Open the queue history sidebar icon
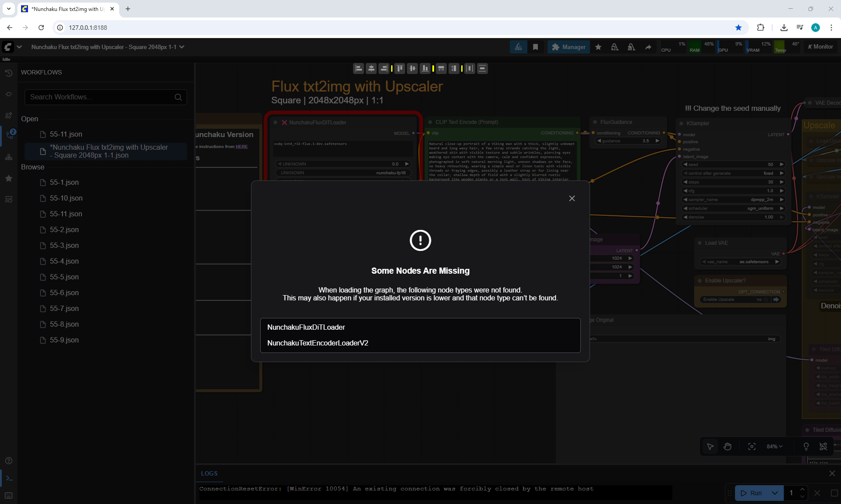 [x=8, y=73]
